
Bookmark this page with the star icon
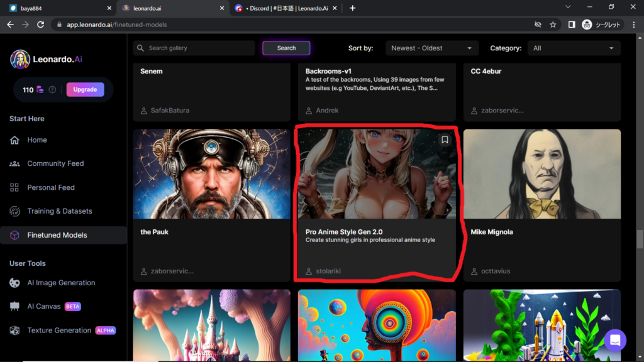point(553,25)
